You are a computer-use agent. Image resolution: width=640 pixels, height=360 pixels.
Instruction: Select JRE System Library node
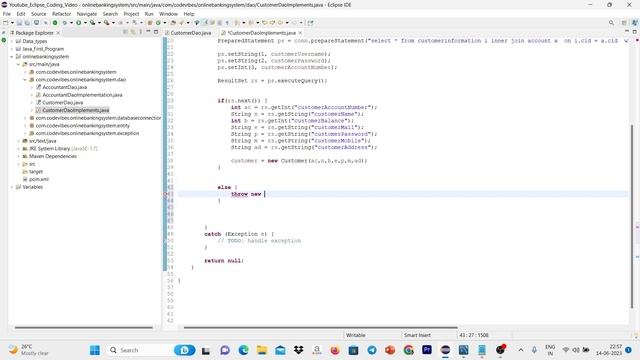pos(63,149)
